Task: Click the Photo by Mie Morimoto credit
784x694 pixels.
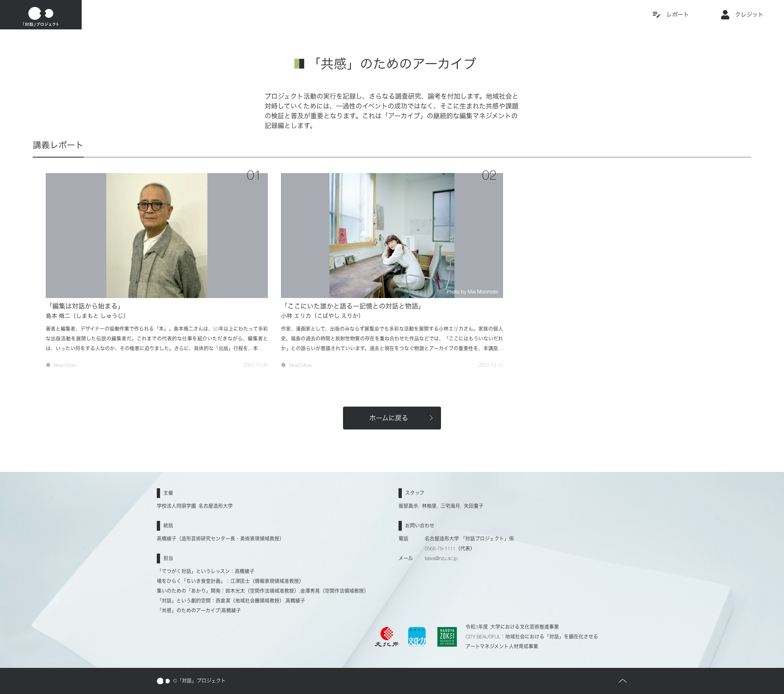Action: click(472, 292)
